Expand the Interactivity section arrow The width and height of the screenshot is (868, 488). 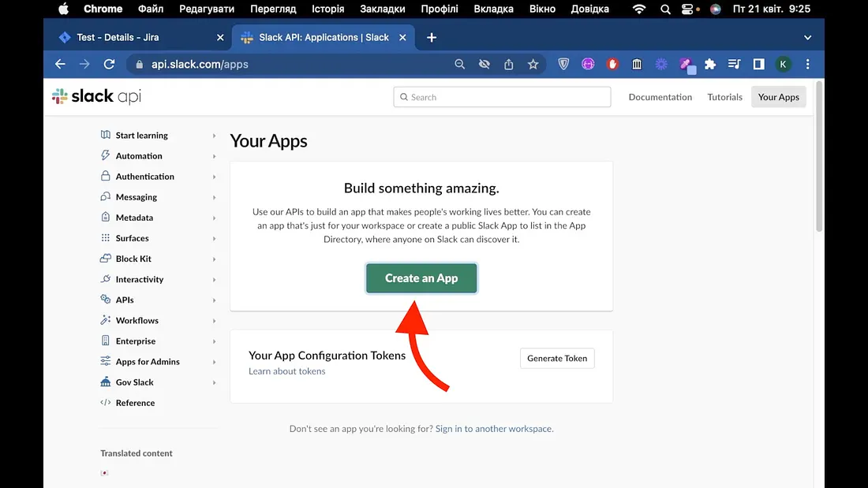click(214, 279)
